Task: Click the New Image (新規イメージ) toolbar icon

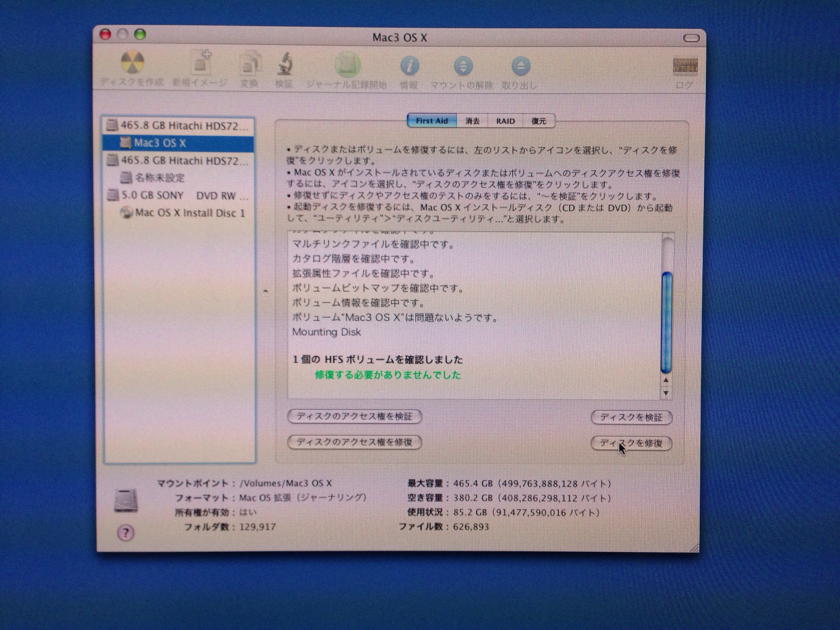Action: (x=200, y=63)
